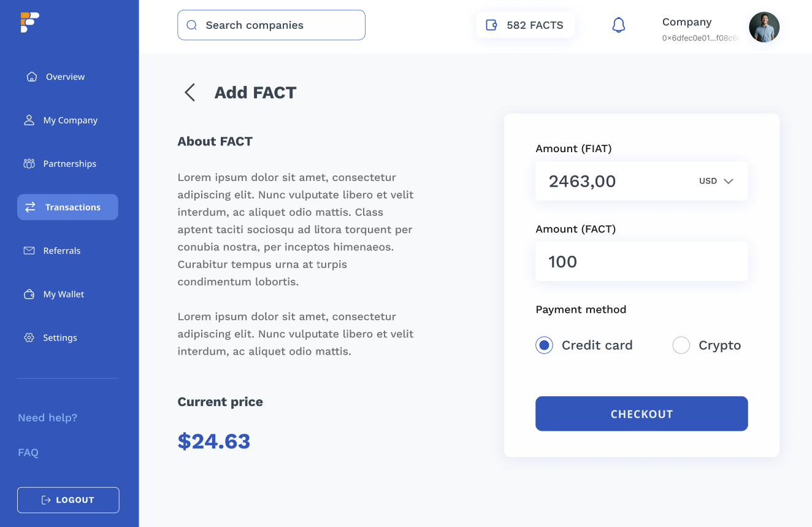Image resolution: width=812 pixels, height=527 pixels.
Task: Click the CHECKOUT button
Action: 642,414
